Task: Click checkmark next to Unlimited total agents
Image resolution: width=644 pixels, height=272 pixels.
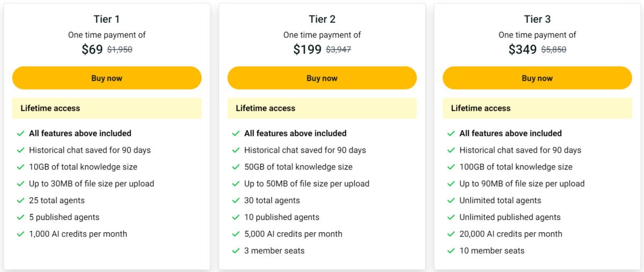Action: click(451, 200)
